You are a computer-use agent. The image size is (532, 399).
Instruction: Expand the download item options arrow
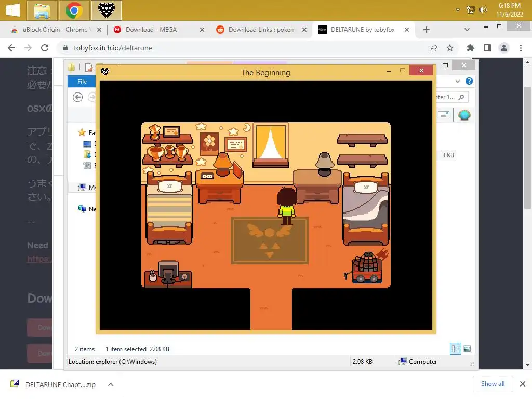[x=111, y=384]
